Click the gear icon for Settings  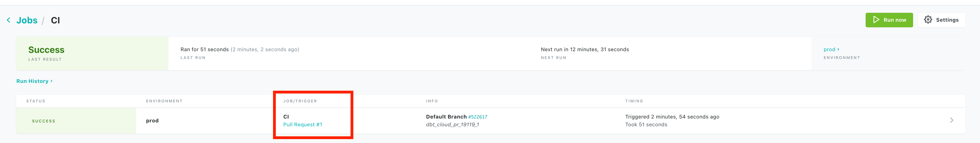(x=928, y=20)
